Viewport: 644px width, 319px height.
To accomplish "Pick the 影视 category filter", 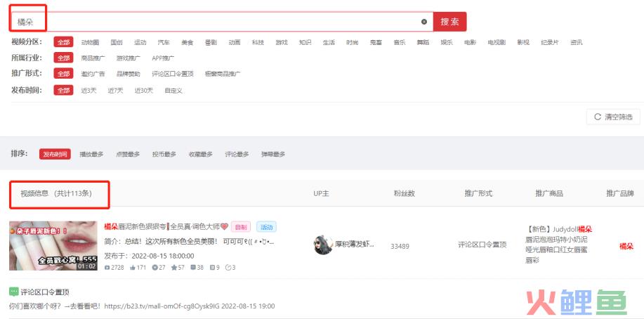I will (523, 42).
